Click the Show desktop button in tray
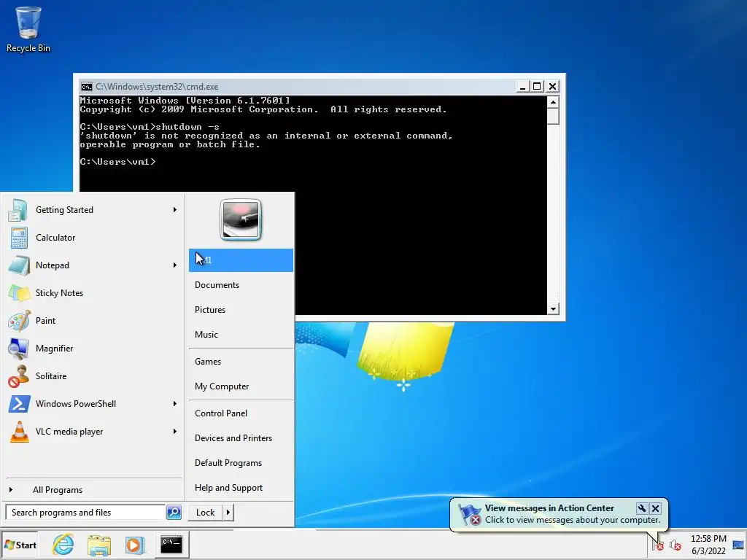747x560 pixels. point(738,544)
